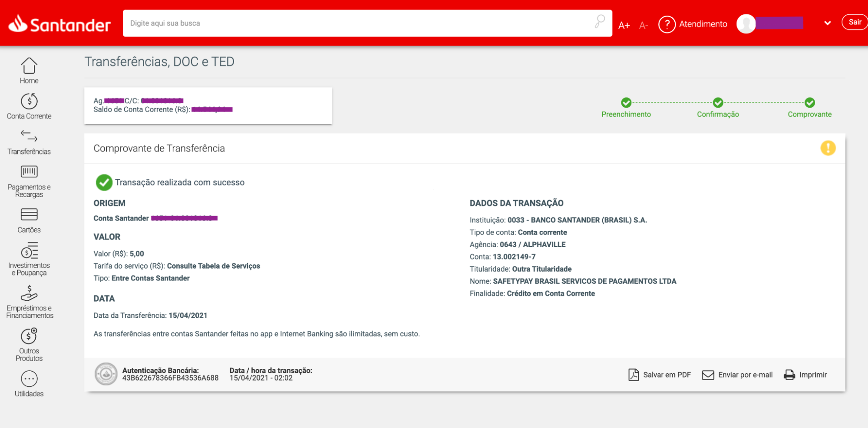Click the Santander logo in header

pyautogui.click(x=59, y=24)
